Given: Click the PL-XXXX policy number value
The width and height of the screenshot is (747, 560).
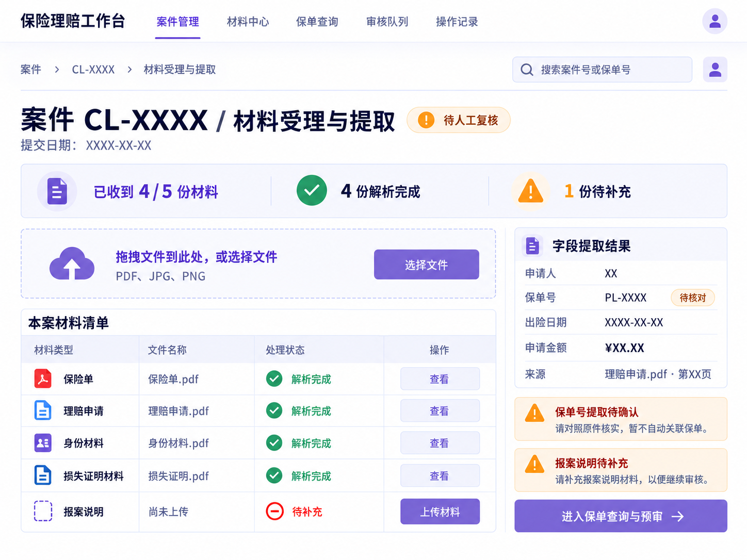Looking at the screenshot, I should click(x=625, y=298).
